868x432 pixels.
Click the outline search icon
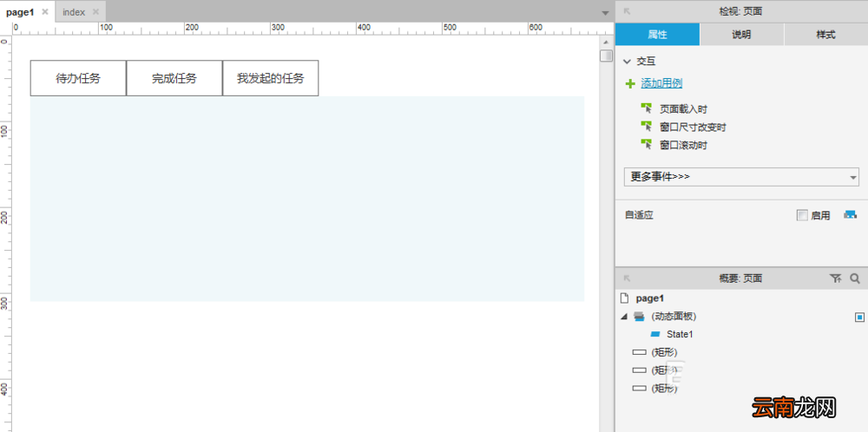pyautogui.click(x=855, y=278)
